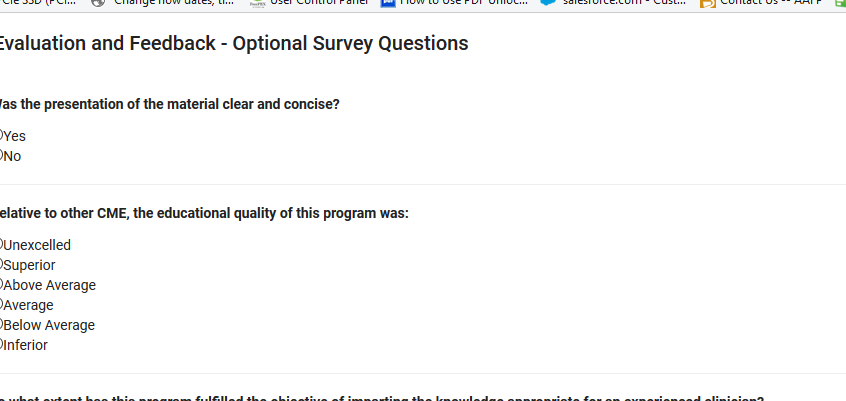Click the green bookmark icon at far right
Image resolution: width=846 pixels, height=401 pixels.
841,3
